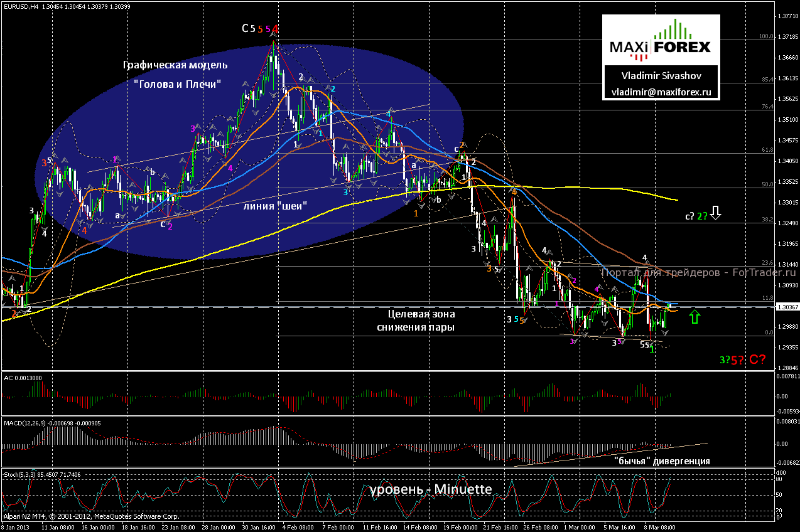Click the '8 Jan 2013' date on time axis
The image size is (800, 532).
click(x=16, y=528)
